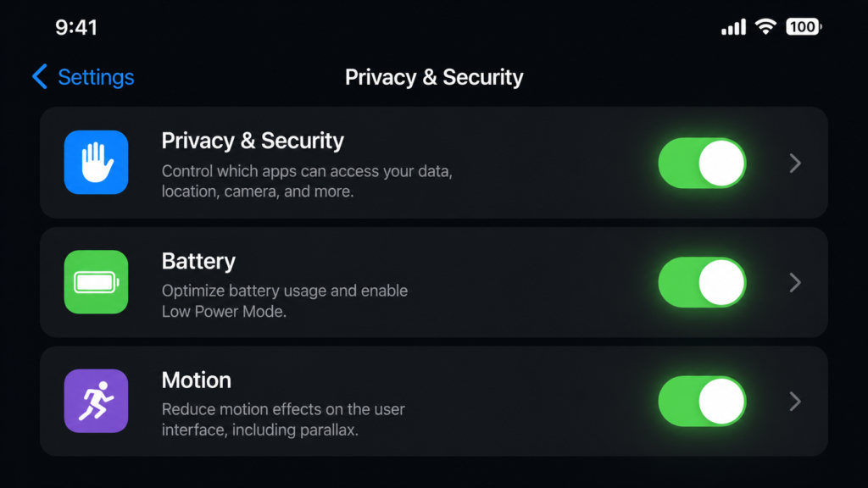
Task: Click the hand symbol inside the blue tile
Action: (96, 162)
